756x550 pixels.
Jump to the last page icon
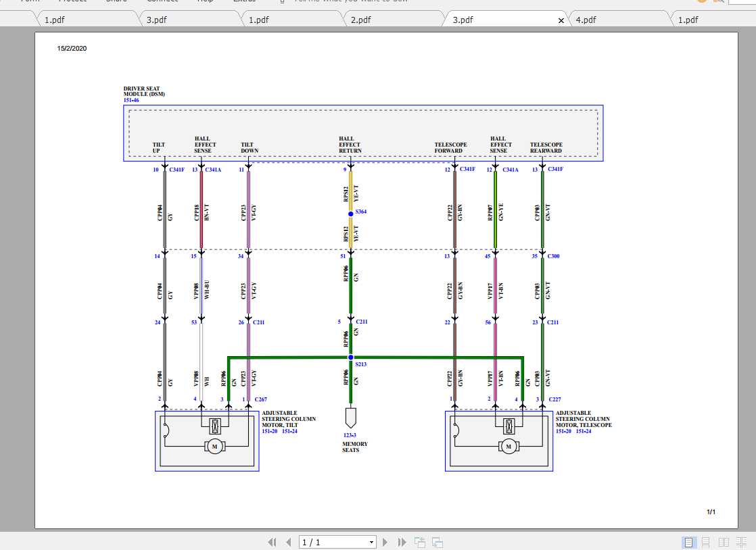pyautogui.click(x=402, y=542)
